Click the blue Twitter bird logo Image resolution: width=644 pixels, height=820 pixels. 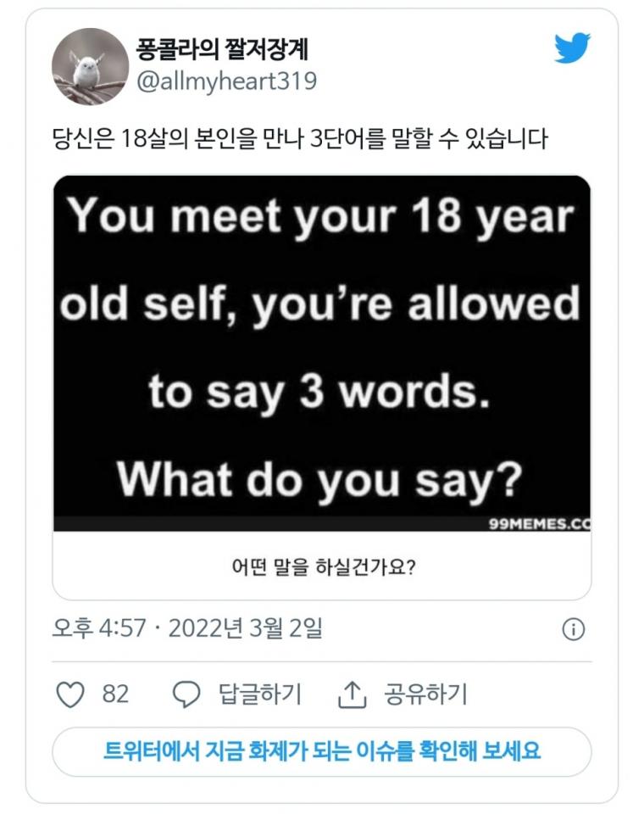(572, 48)
